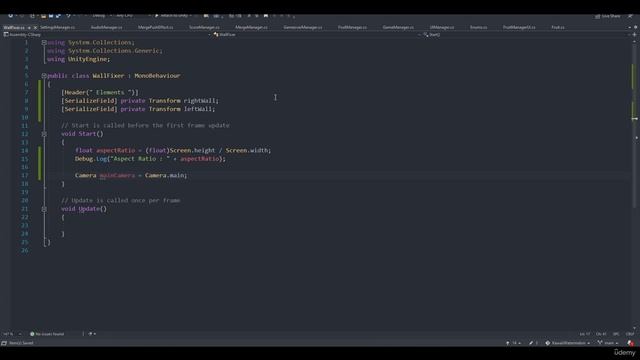Click the notifications bell icon

(631, 343)
